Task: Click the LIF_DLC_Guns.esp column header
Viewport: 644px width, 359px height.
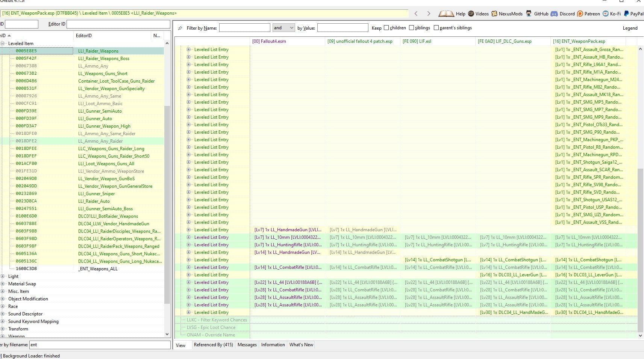Action: [513, 41]
